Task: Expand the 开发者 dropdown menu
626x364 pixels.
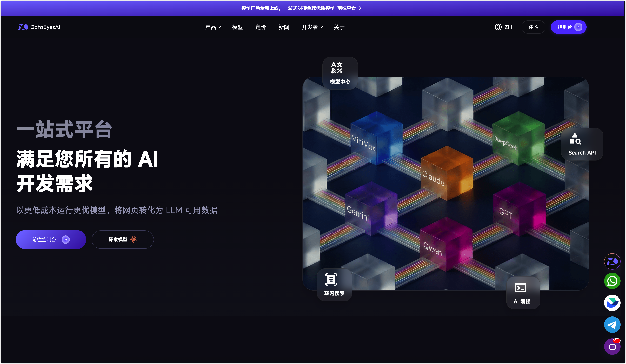Action: tap(312, 27)
